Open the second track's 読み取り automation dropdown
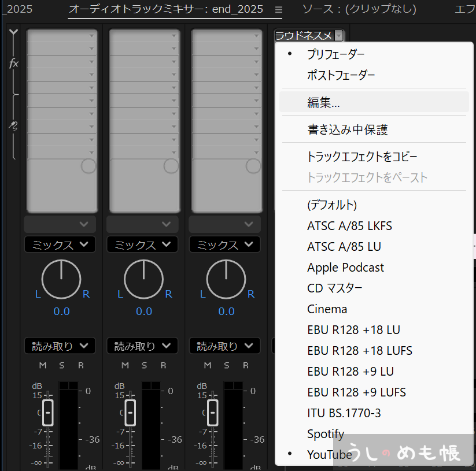Viewport: 476px width, 471px height. 142,346
